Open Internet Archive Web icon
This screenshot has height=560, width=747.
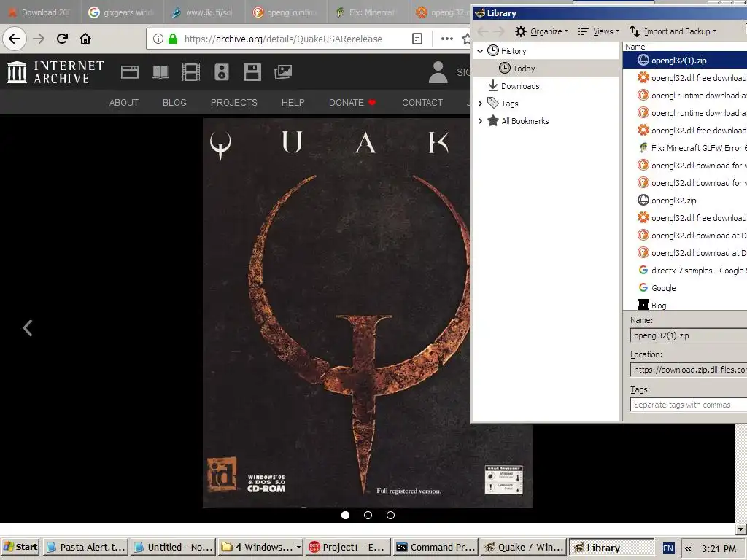coord(130,72)
